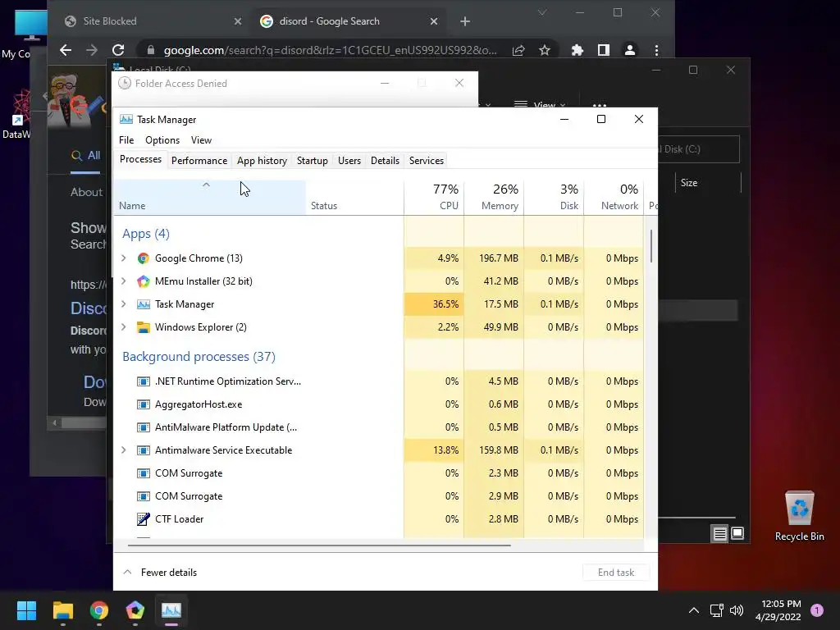
Task: Open MEmu Installer taskbar icon
Action: (x=135, y=610)
